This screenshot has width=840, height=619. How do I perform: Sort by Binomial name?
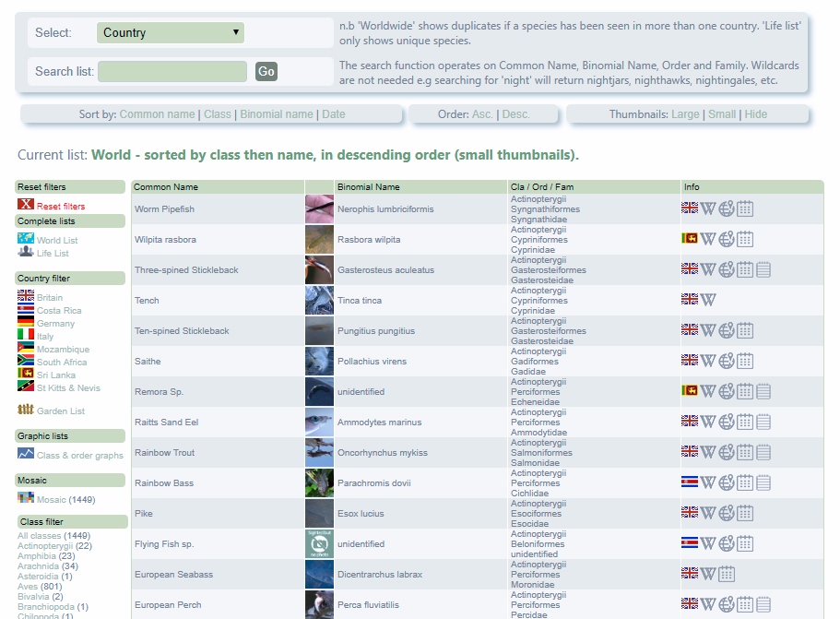point(277,114)
